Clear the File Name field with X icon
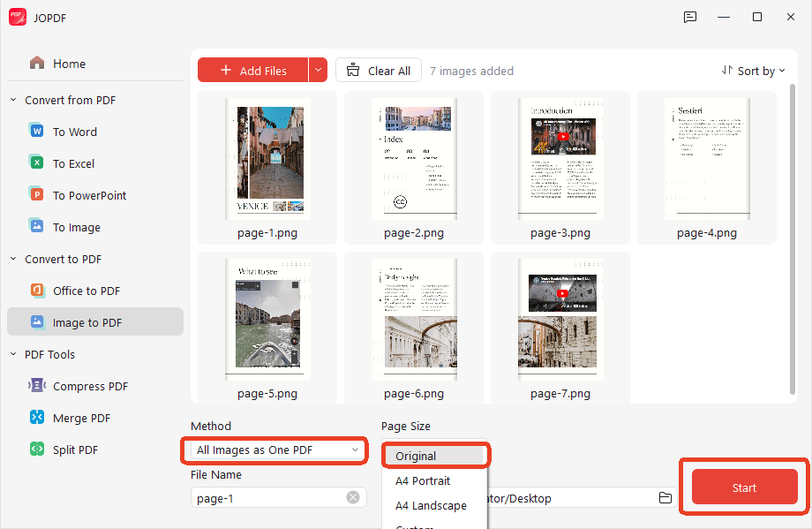The width and height of the screenshot is (812, 529). pyautogui.click(x=353, y=497)
